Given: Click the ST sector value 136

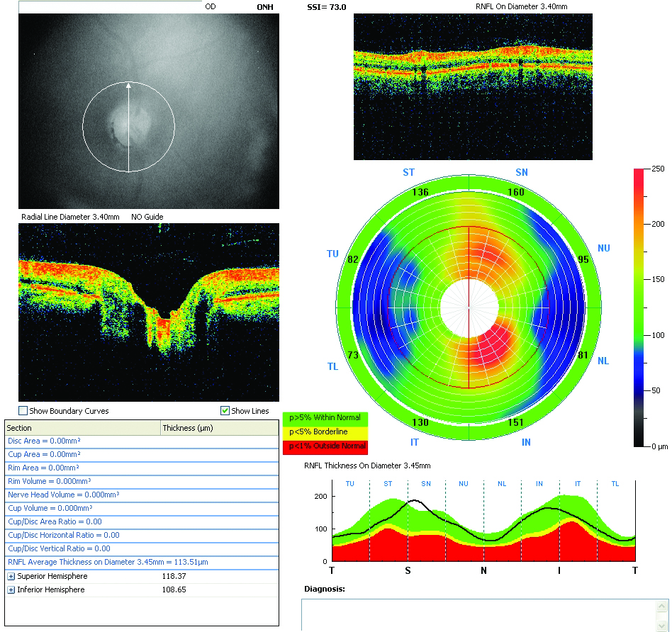Looking at the screenshot, I should point(420,192).
